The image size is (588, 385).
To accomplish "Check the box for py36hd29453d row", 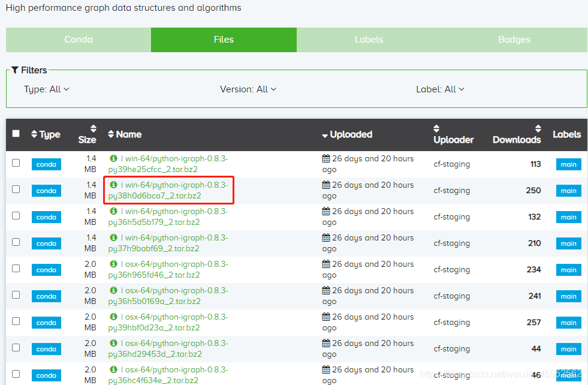I will click(x=16, y=347).
